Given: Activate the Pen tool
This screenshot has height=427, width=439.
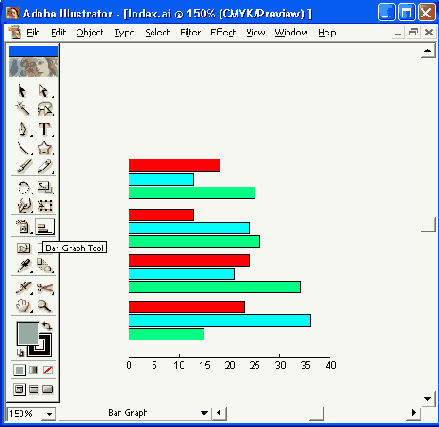Looking at the screenshot, I should click(x=23, y=129).
